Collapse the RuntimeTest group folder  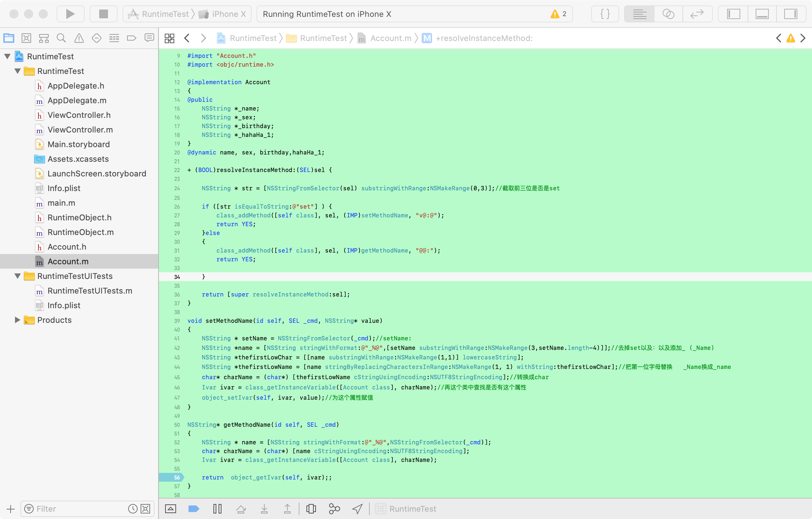pos(17,71)
